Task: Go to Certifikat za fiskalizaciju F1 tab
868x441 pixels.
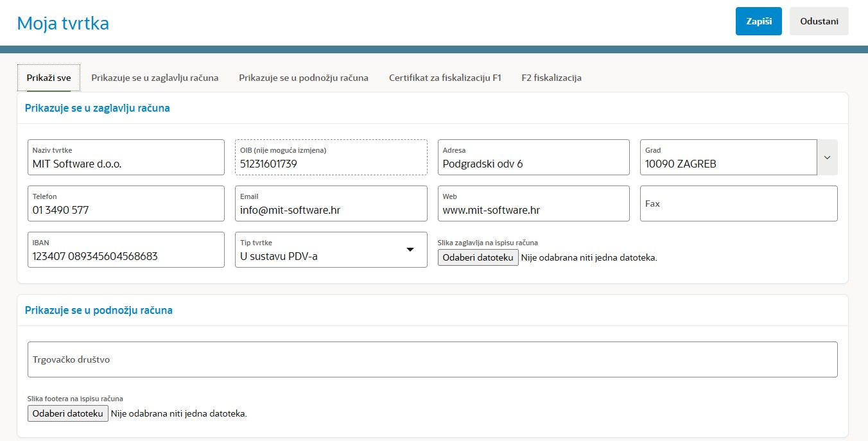Action: tap(445, 78)
